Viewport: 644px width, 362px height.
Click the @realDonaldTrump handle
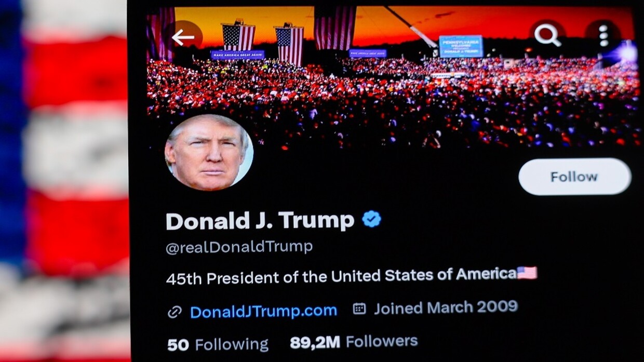(239, 247)
